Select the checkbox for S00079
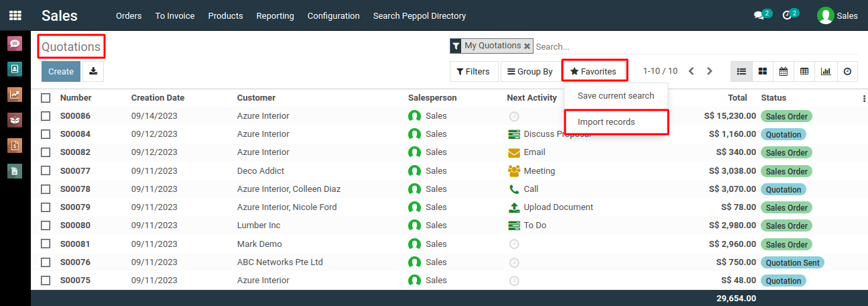This screenshot has width=868, height=306. (x=46, y=207)
